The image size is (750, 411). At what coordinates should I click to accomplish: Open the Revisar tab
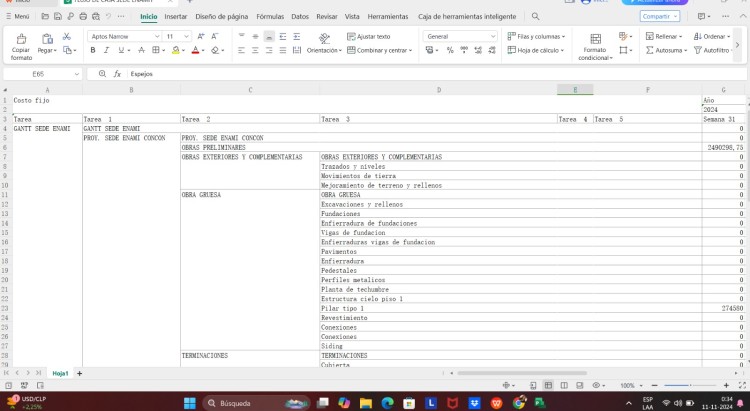click(327, 16)
